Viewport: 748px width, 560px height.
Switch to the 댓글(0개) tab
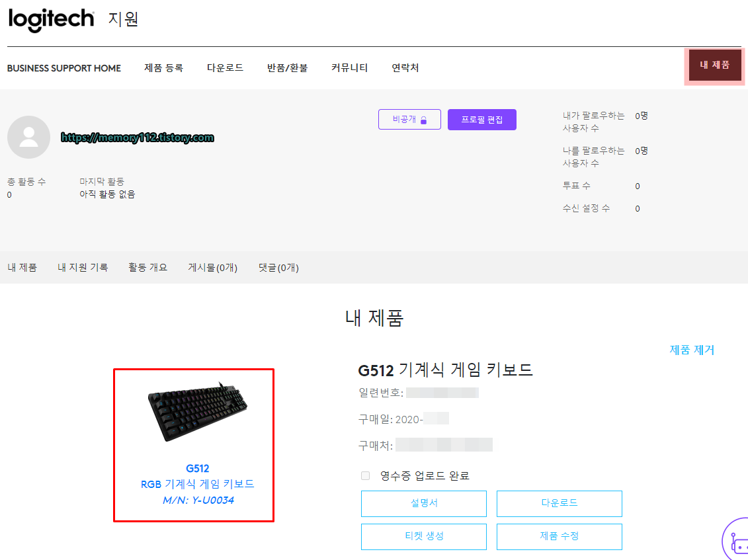[x=278, y=268]
